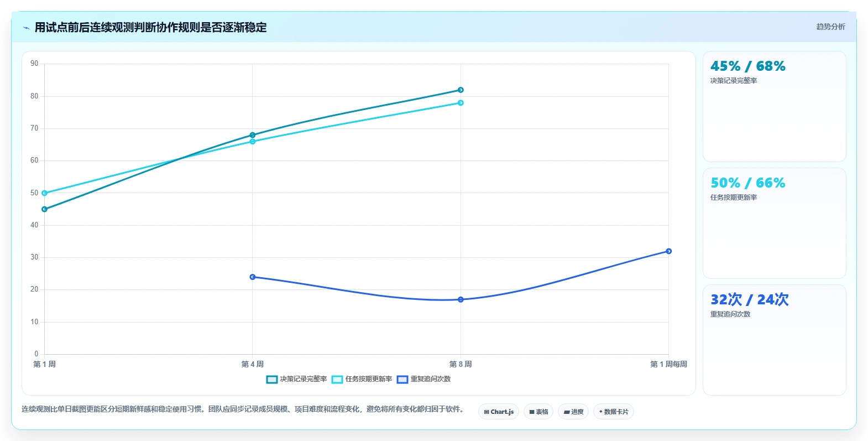The width and height of the screenshot is (868, 441).
Task: Click the 第 8 周 axis label
Action: [461, 364]
